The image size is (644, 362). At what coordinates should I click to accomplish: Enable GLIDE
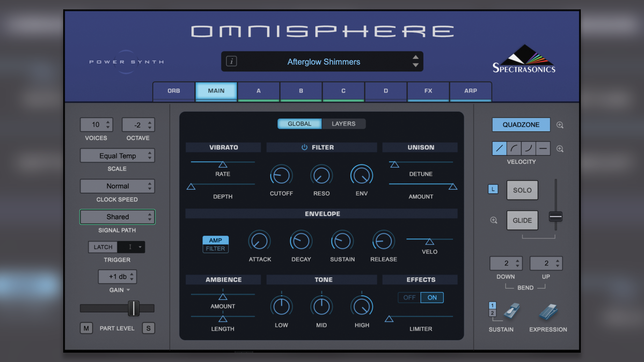tap(522, 220)
